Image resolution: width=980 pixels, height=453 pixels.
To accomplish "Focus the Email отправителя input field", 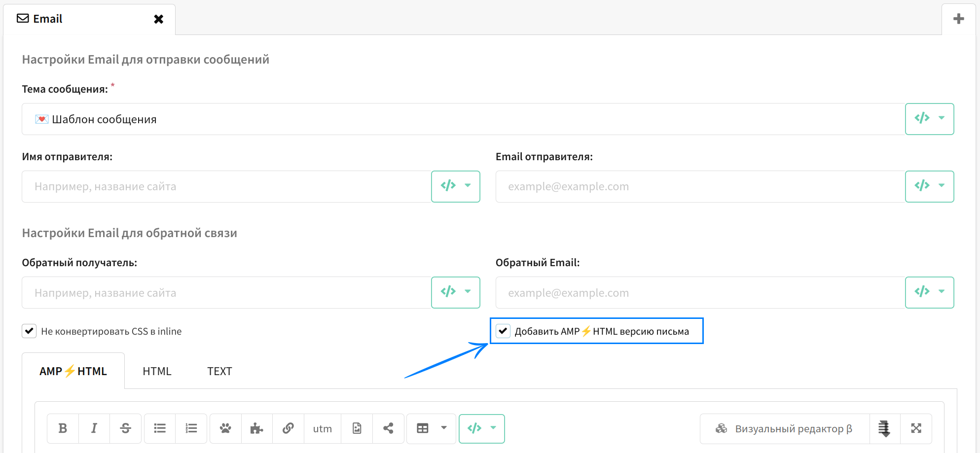I will (700, 186).
